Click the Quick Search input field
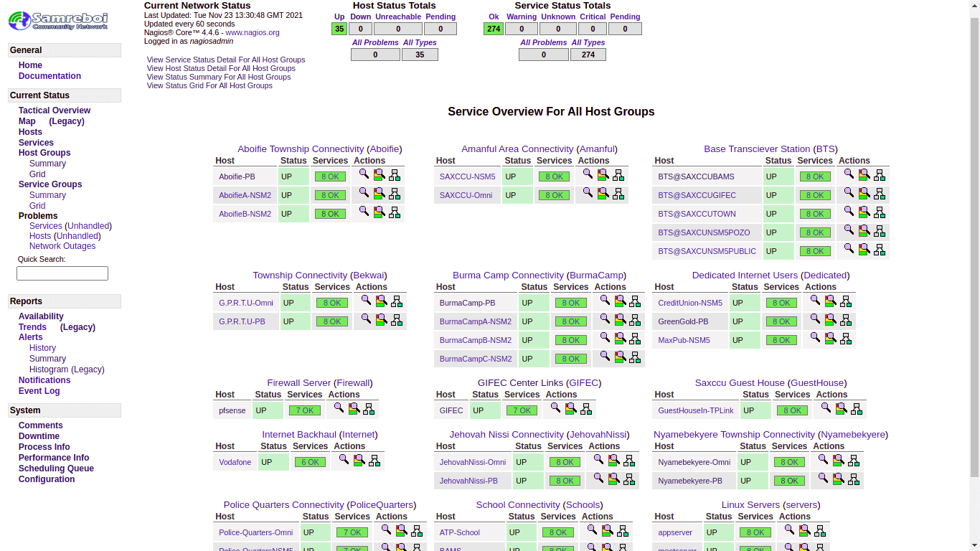This screenshot has height=551, width=980. 62,273
